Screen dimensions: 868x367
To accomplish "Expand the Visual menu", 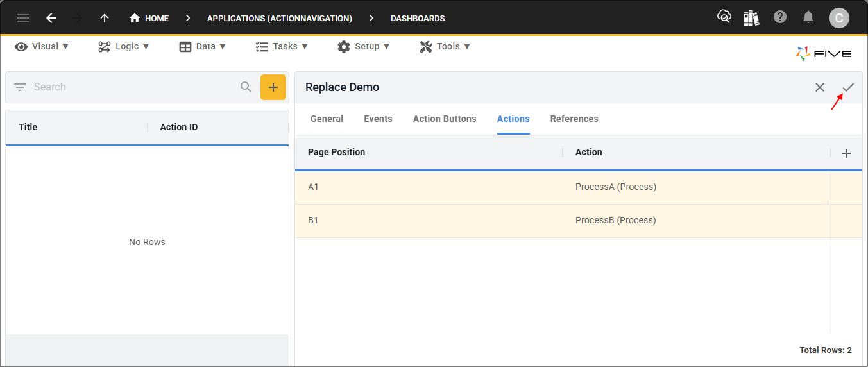I will [x=42, y=46].
